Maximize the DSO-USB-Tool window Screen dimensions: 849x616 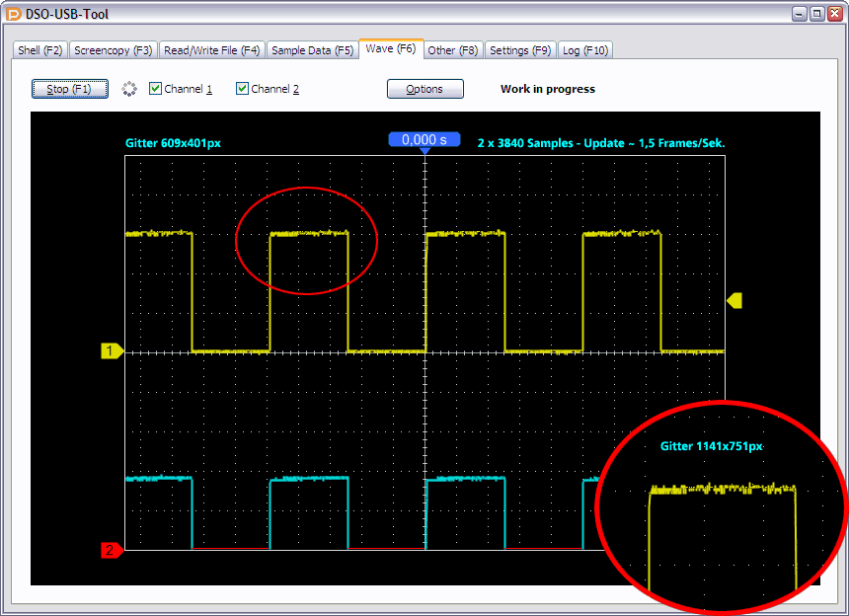(817, 14)
